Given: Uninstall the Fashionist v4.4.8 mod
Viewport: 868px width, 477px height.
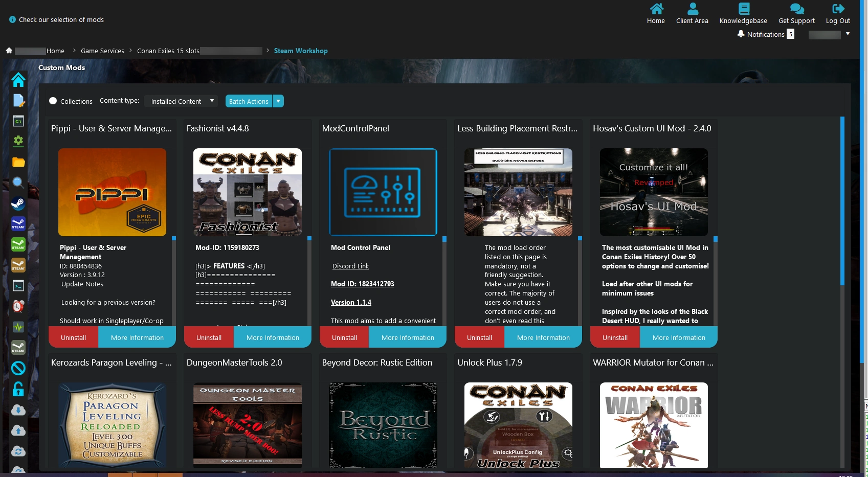Looking at the screenshot, I should 209,337.
